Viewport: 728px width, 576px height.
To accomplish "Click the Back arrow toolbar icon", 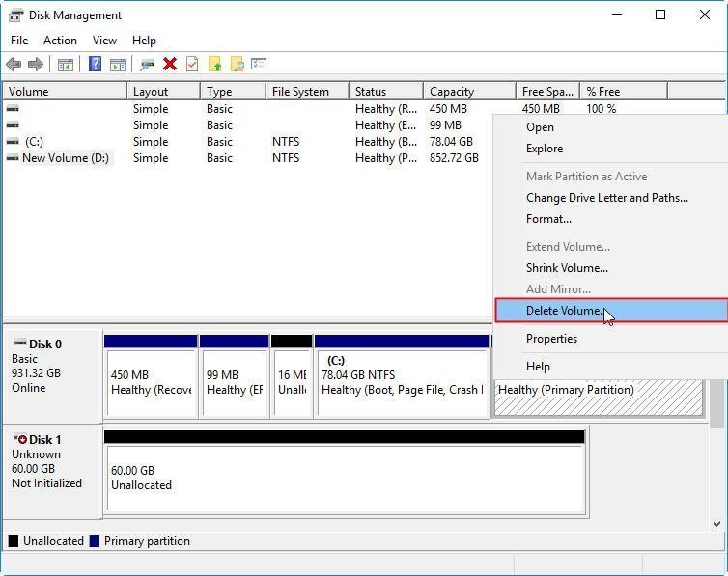I will (x=14, y=64).
